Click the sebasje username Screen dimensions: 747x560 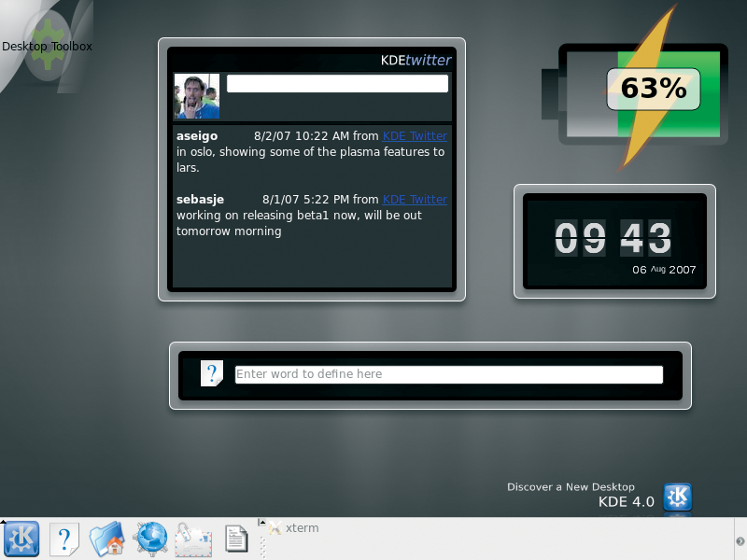[200, 200]
